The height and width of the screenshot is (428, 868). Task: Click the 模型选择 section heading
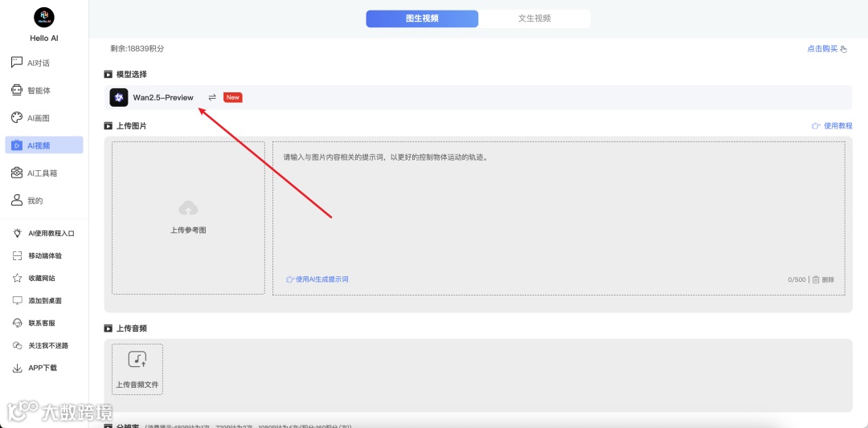pos(131,74)
